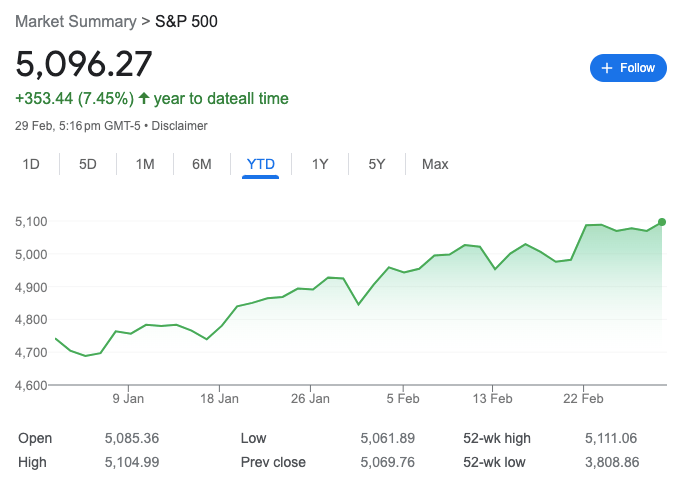Click the current price 5,096.27

[x=84, y=64]
